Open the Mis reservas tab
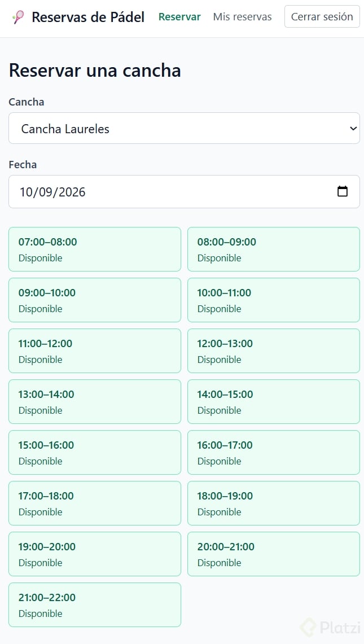This screenshot has width=364, height=644. pyautogui.click(x=243, y=17)
